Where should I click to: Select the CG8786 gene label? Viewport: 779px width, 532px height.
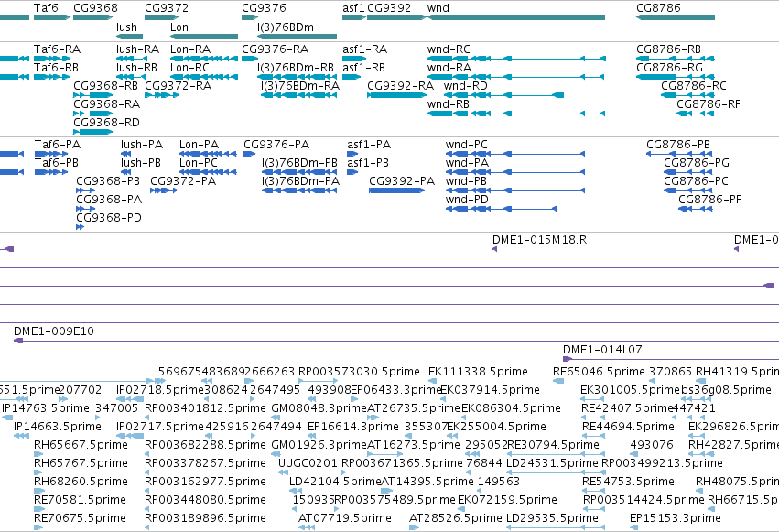pos(658,8)
